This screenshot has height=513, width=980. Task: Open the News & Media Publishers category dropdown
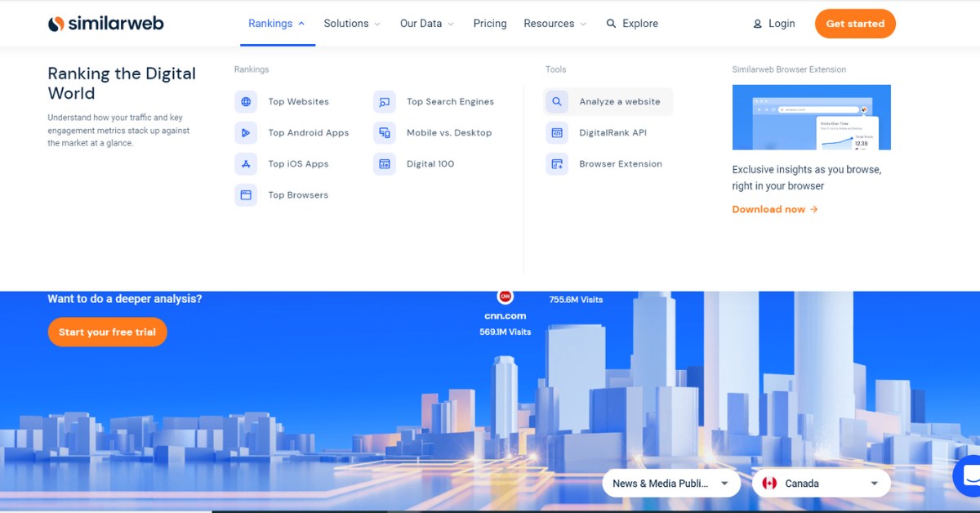point(671,484)
